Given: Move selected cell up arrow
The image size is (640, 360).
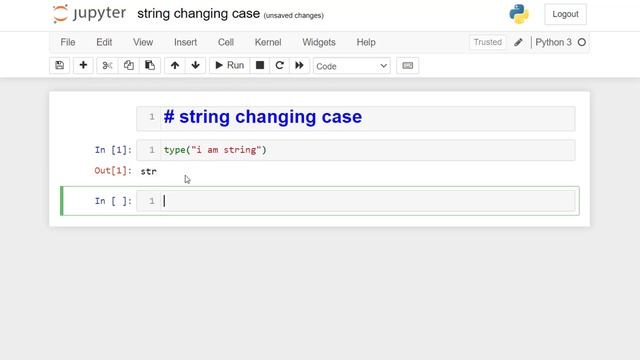Looking at the screenshot, I should click(x=175, y=65).
